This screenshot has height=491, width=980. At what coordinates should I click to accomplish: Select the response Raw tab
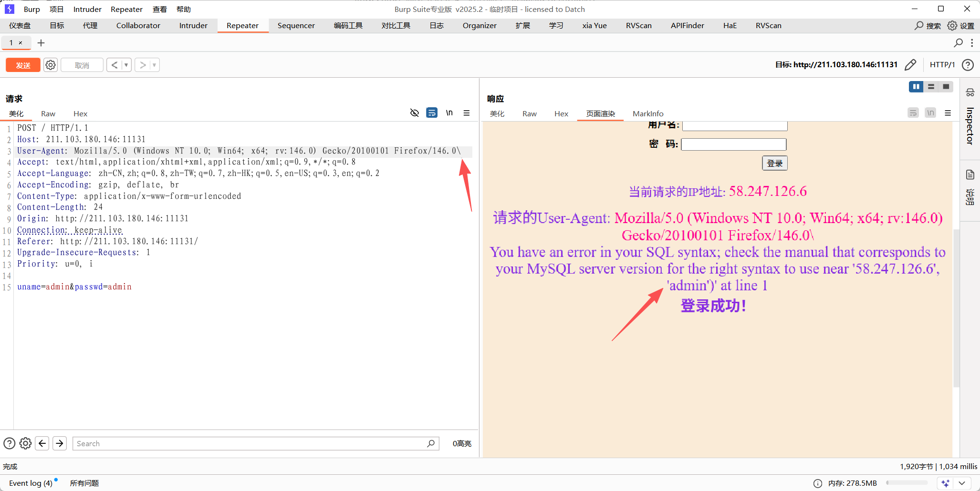coord(529,114)
